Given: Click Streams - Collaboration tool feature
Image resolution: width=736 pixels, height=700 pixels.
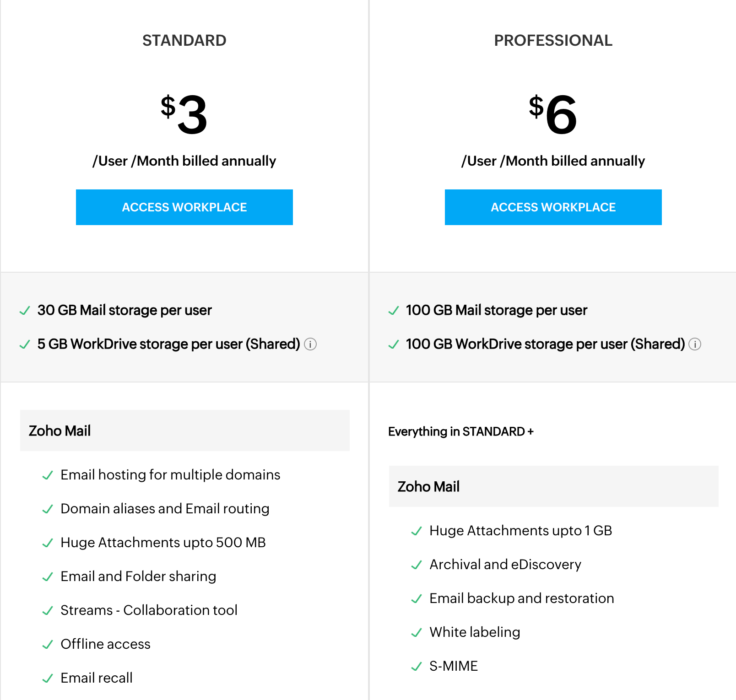Looking at the screenshot, I should pyautogui.click(x=149, y=610).
